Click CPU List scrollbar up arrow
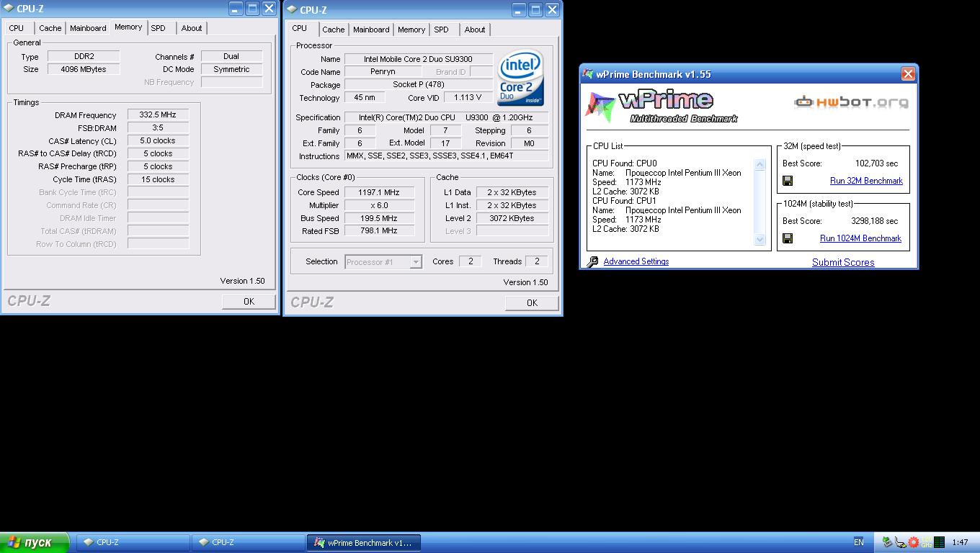Viewport: 980px width, 553px height. pos(759,165)
